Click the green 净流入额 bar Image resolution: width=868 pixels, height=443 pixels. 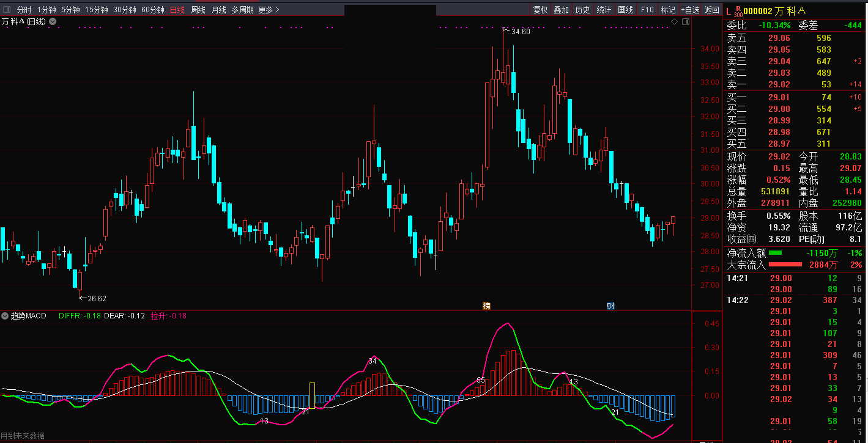pyautogui.click(x=775, y=252)
